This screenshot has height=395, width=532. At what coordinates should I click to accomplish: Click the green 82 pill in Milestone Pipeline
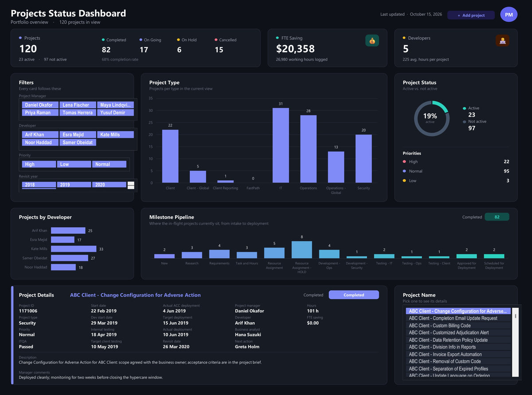click(497, 217)
